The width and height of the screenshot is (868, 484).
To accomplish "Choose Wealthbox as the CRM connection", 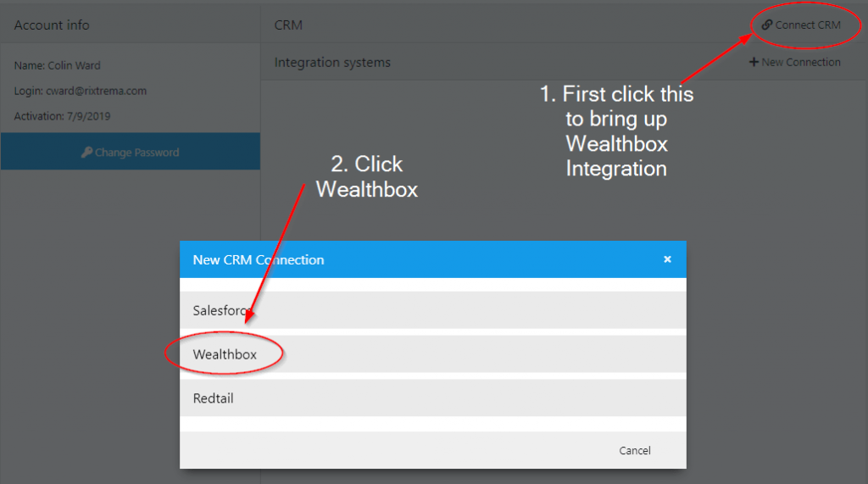I will tap(225, 354).
